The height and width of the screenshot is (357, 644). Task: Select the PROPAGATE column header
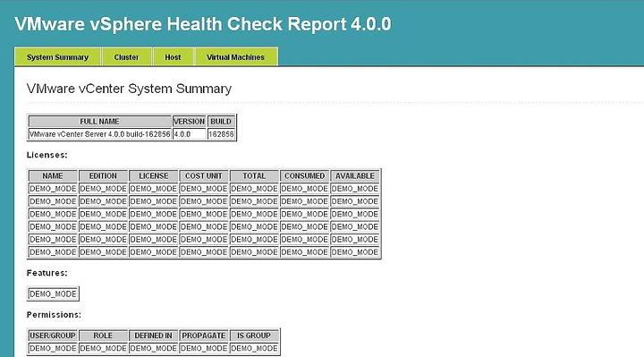[204, 336]
